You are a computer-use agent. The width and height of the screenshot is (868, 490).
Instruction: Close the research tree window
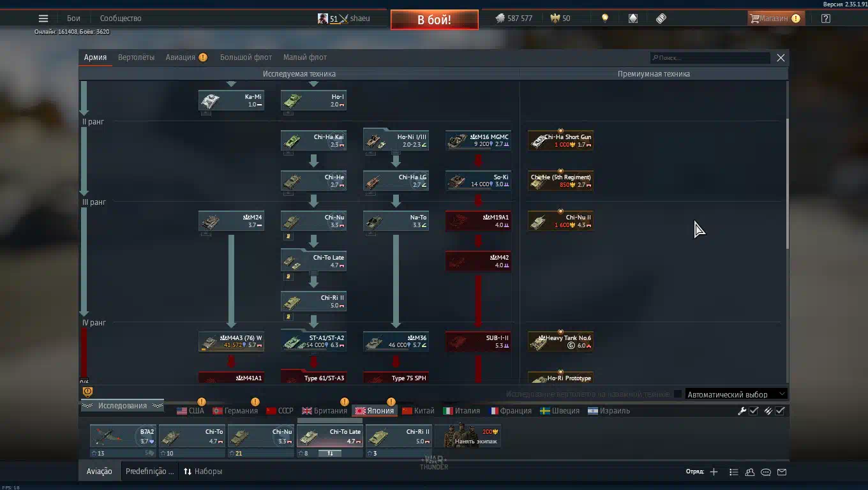tap(781, 57)
